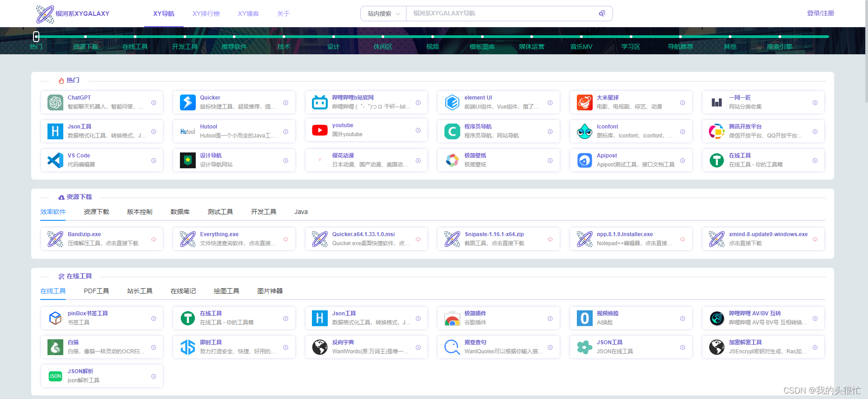868x399 pixels.
Task: Open the 哔哩哔哩 AV/BV 互转 card
Action: pyautogui.click(x=763, y=318)
